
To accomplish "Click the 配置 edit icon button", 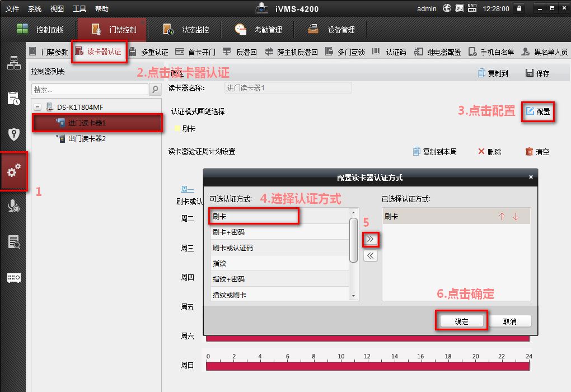I will pos(538,111).
